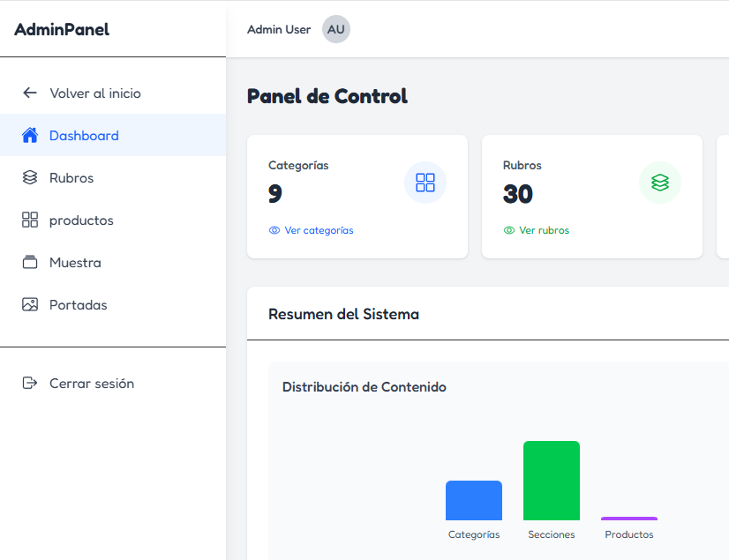
Task: Click the green layers icon in Rubros card
Action: [660, 183]
